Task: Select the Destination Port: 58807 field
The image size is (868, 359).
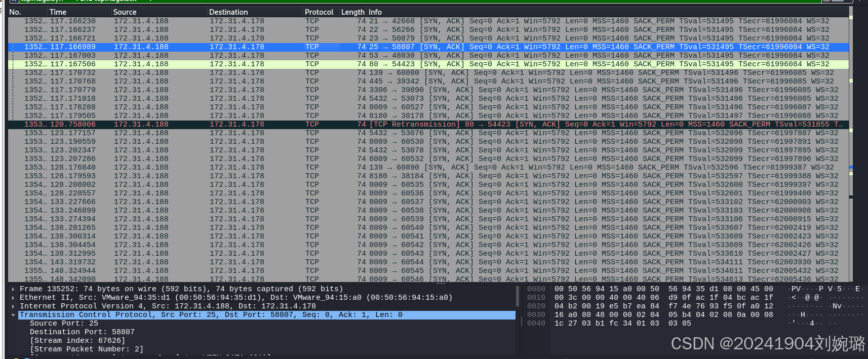Action: [82, 332]
